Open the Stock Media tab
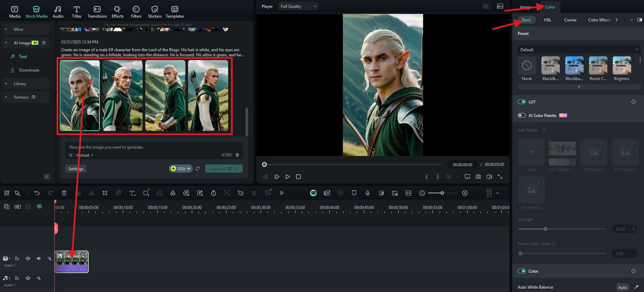 click(36, 12)
